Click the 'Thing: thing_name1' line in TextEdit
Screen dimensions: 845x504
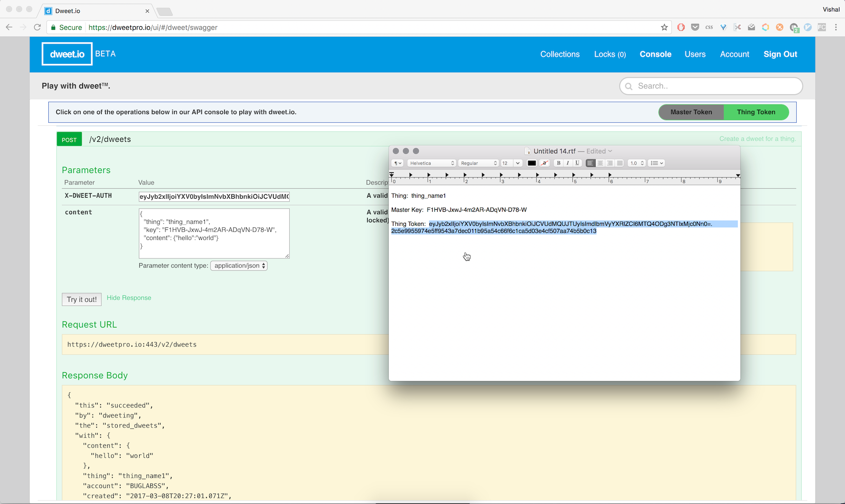click(x=418, y=196)
